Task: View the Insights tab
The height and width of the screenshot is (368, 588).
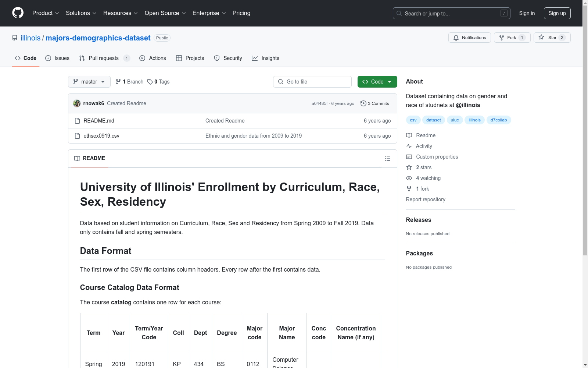Action: pyautogui.click(x=265, y=58)
